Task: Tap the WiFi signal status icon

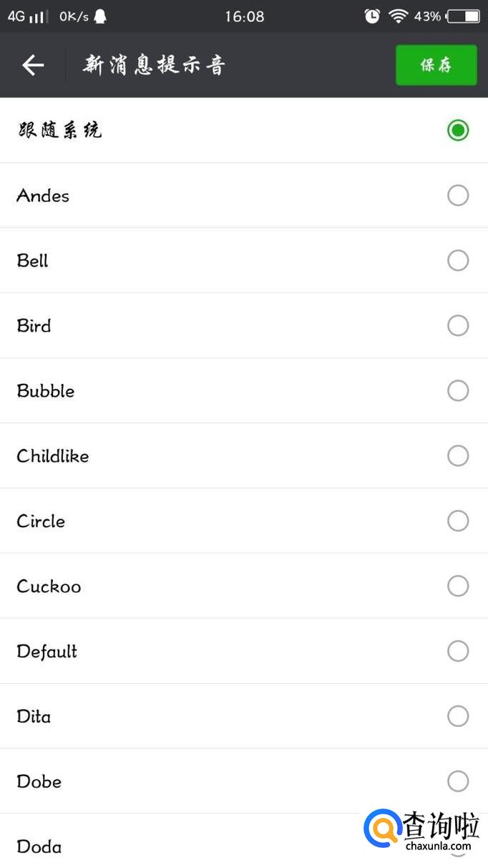Action: [x=399, y=16]
